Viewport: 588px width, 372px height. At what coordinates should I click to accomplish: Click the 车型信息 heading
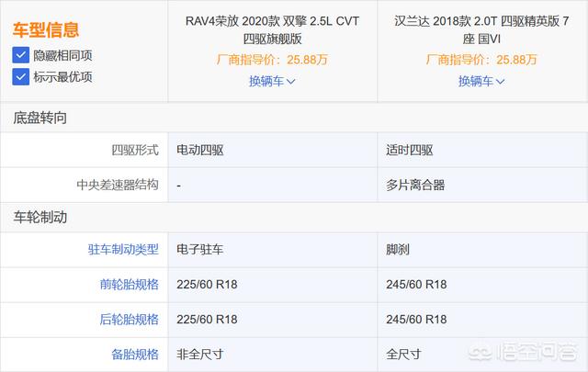pos(46,31)
